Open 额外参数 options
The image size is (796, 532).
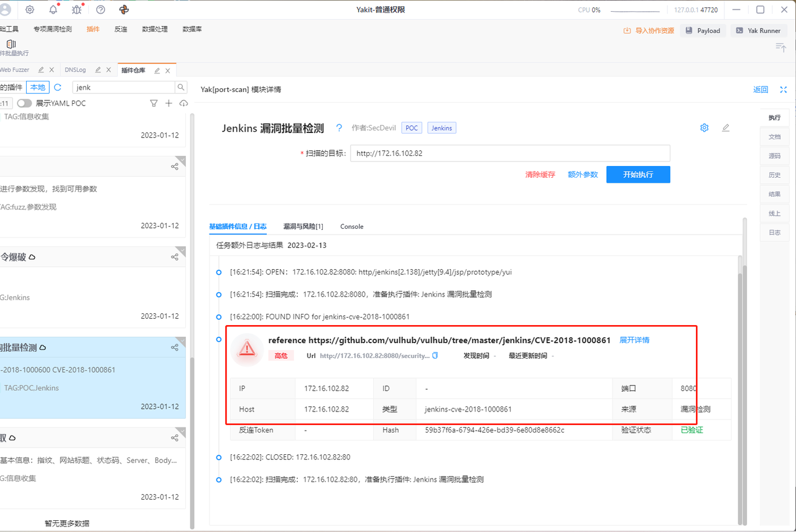[583, 175]
